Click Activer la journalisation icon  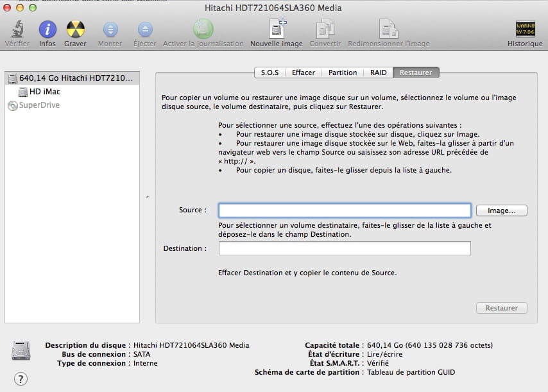(203, 29)
